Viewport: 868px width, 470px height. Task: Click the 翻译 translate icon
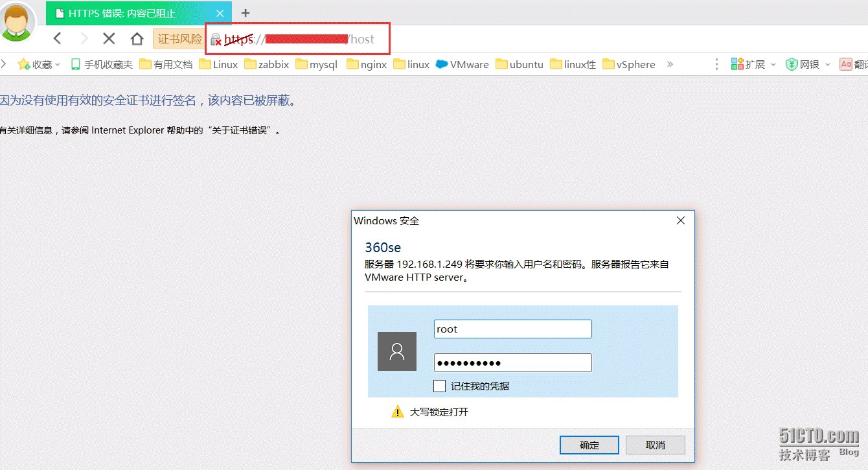tap(846, 64)
